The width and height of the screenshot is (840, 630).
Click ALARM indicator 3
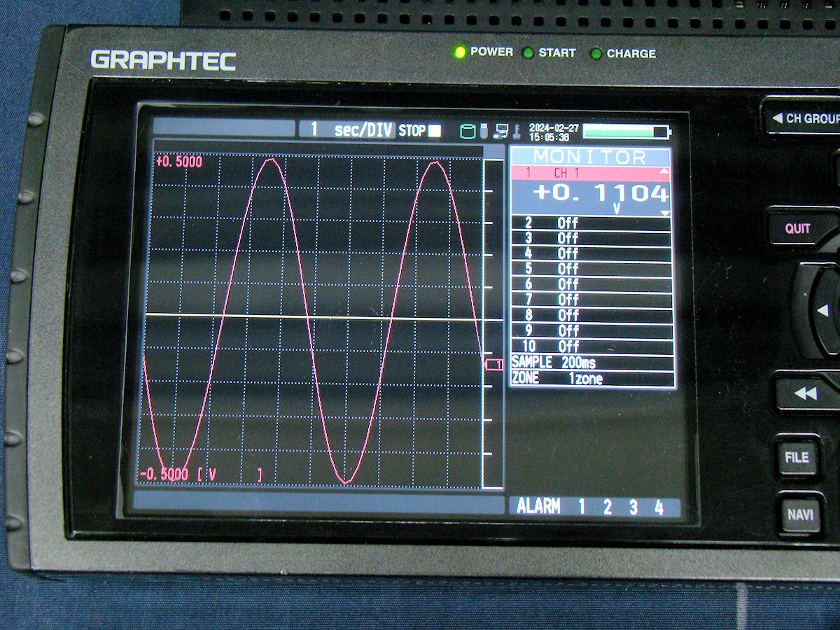[x=633, y=507]
